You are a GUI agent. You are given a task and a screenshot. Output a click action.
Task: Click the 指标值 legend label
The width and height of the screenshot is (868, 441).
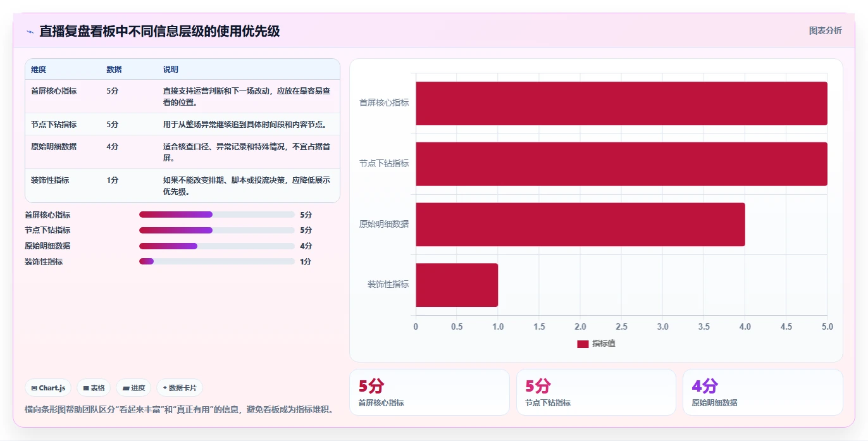[x=604, y=344]
